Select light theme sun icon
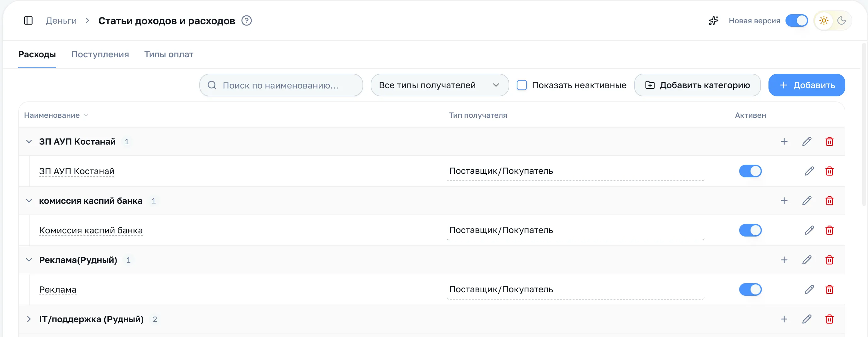The image size is (868, 337). (x=824, y=20)
